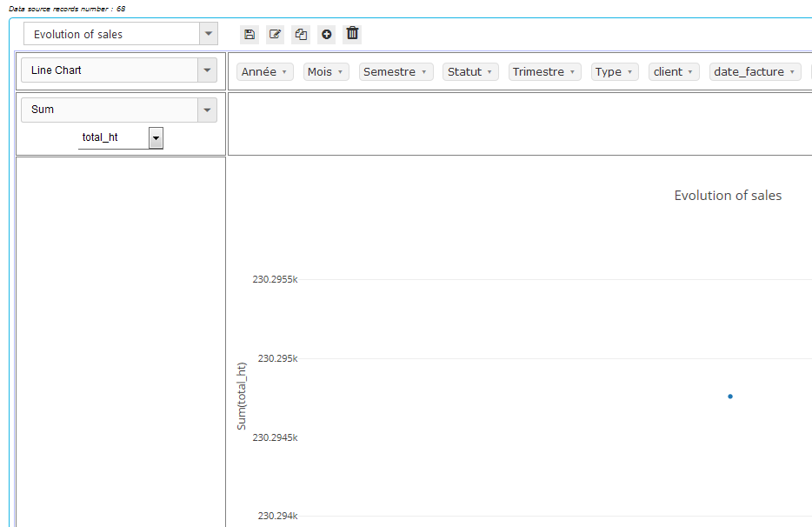Screen dimensions: 812x527
Task: Add a new report
Action: (327, 34)
